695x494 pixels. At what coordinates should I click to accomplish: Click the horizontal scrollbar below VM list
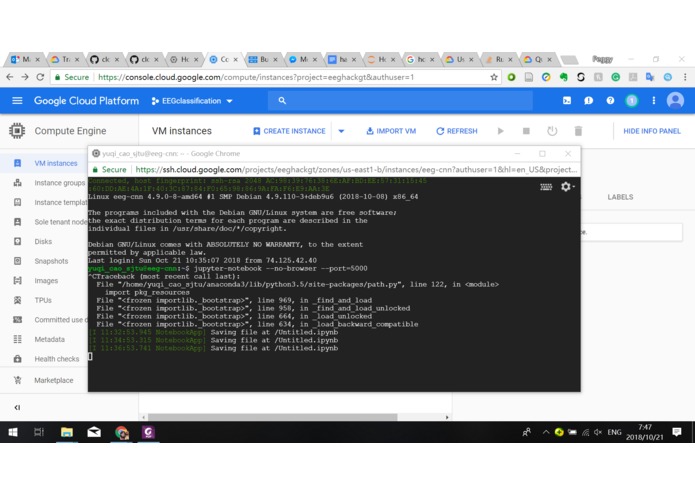click(x=273, y=417)
